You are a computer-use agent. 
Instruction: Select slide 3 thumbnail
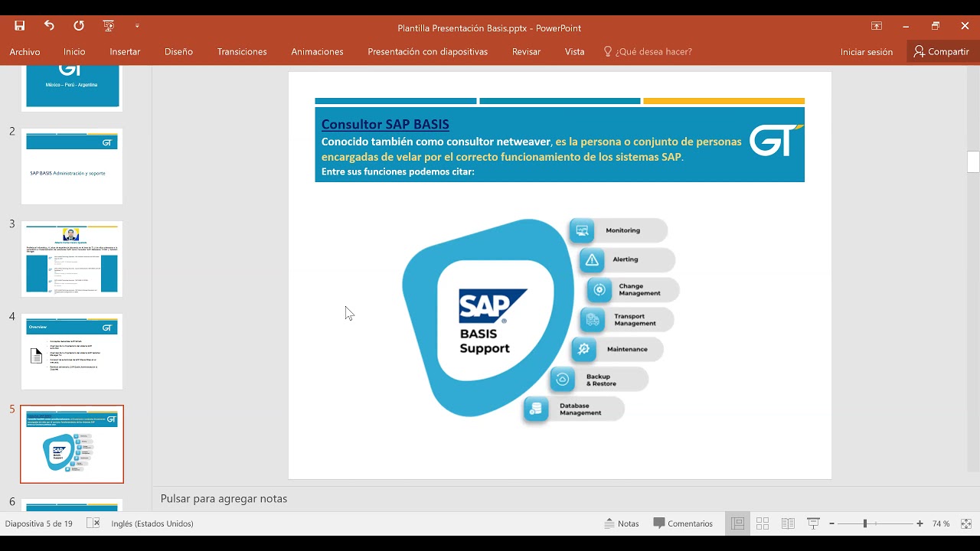(72, 259)
